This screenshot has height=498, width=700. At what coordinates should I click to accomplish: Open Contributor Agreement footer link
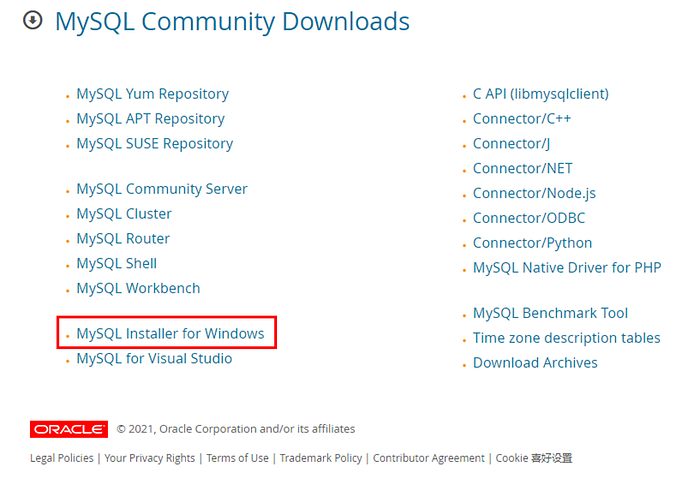[x=429, y=458]
